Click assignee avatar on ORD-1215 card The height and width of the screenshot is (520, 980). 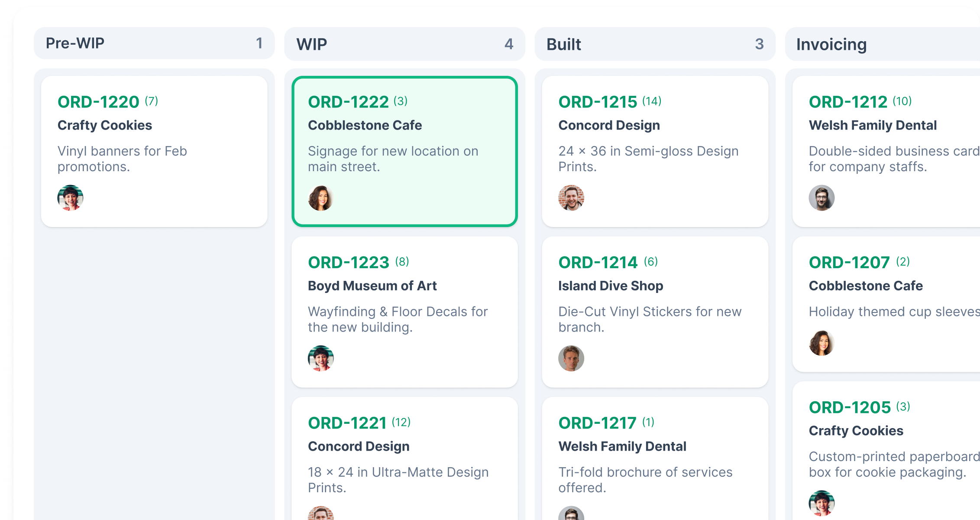point(571,198)
